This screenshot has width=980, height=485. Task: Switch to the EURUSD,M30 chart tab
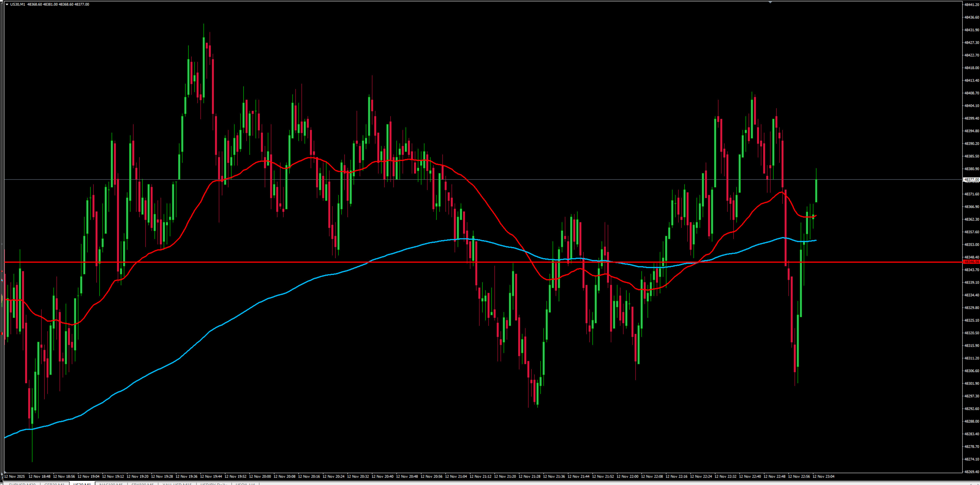point(22,484)
